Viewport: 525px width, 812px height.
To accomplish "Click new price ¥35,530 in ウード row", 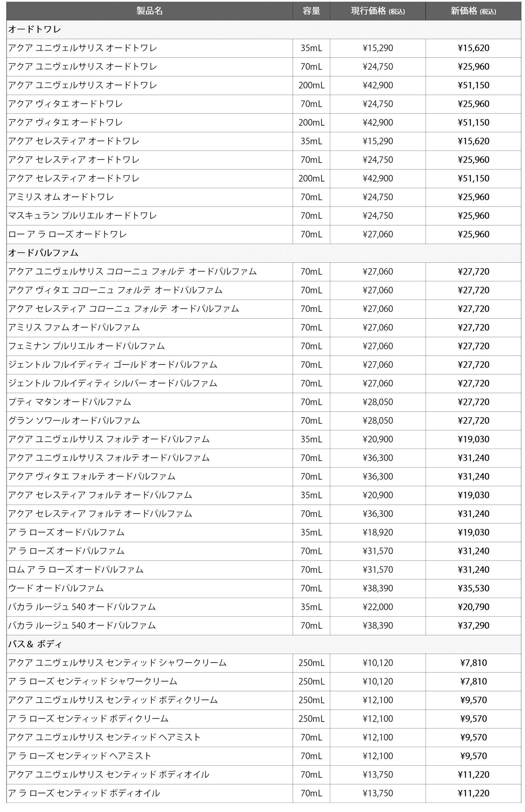I will pos(473,588).
